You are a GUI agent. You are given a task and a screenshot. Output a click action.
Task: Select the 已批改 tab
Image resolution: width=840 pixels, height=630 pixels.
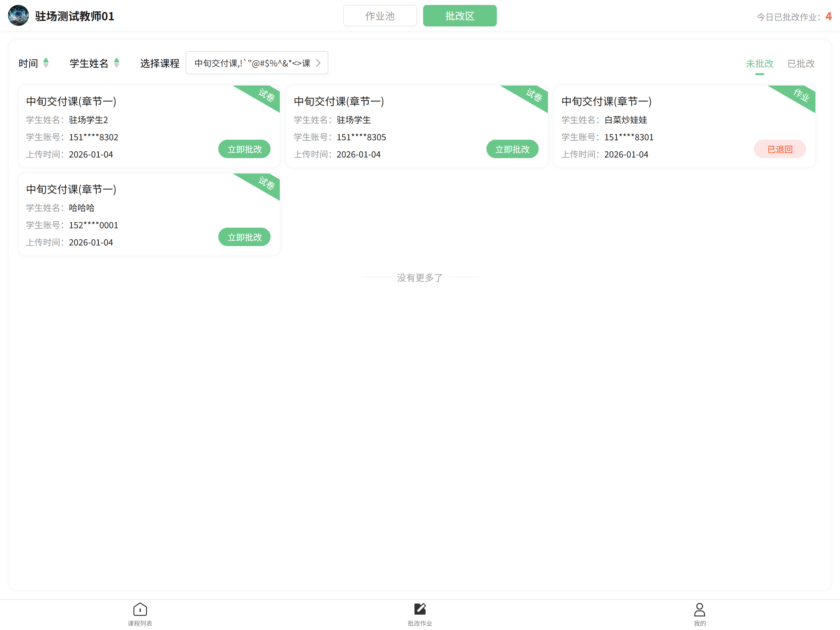click(801, 63)
